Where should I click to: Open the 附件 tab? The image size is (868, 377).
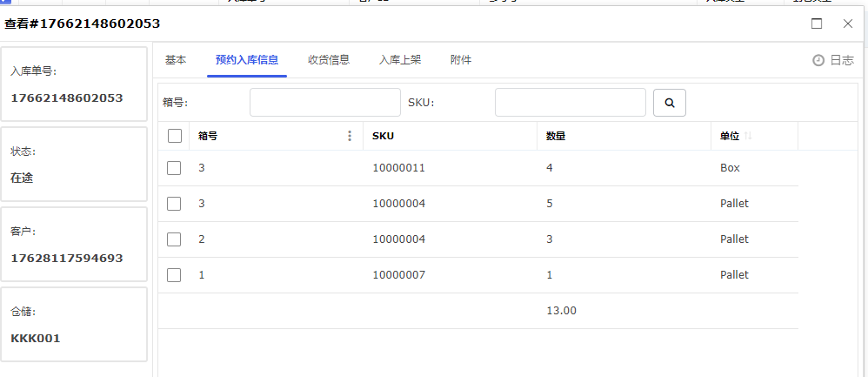[461, 60]
